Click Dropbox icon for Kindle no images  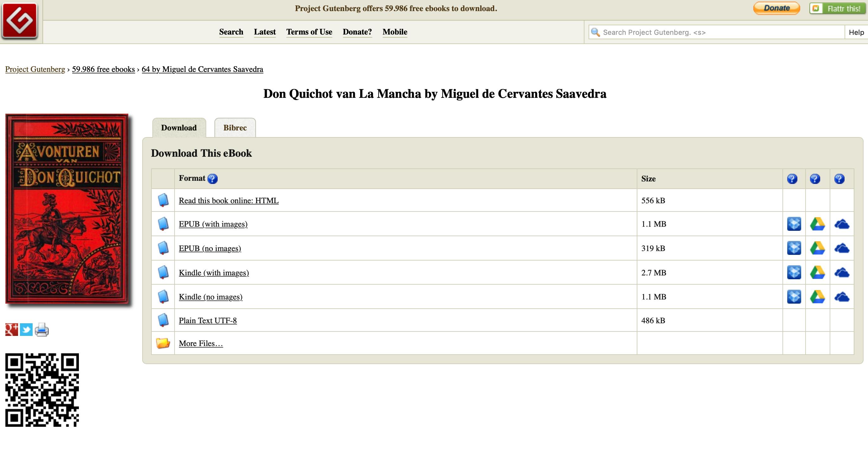point(794,297)
